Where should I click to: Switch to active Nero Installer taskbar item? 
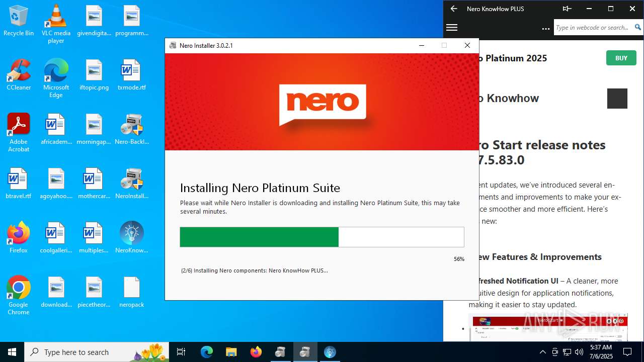(x=305, y=352)
